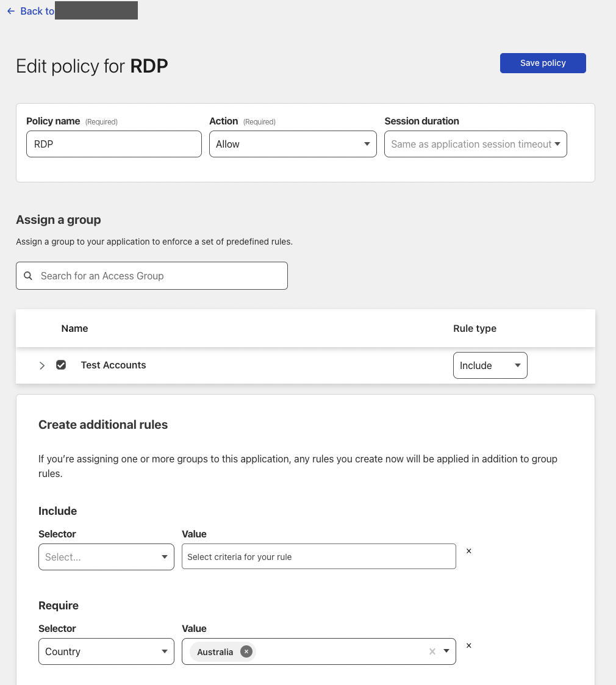Open the Require selector set to Country

click(x=106, y=651)
